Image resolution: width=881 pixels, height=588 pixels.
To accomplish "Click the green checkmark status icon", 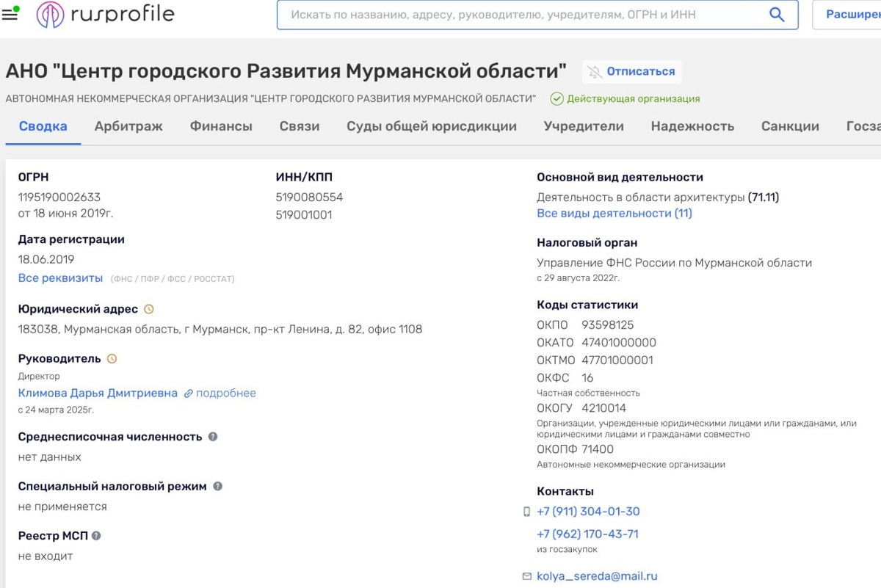I will 556,99.
